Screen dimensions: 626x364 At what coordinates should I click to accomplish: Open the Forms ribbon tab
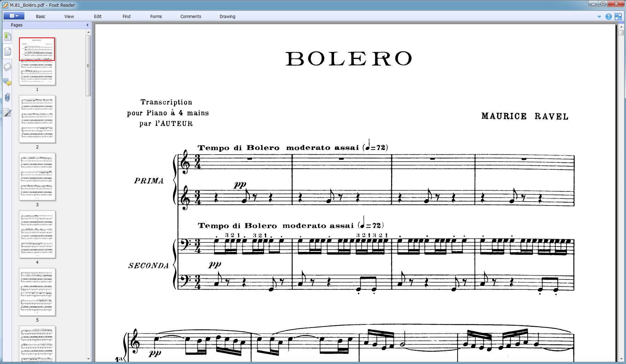pos(156,16)
